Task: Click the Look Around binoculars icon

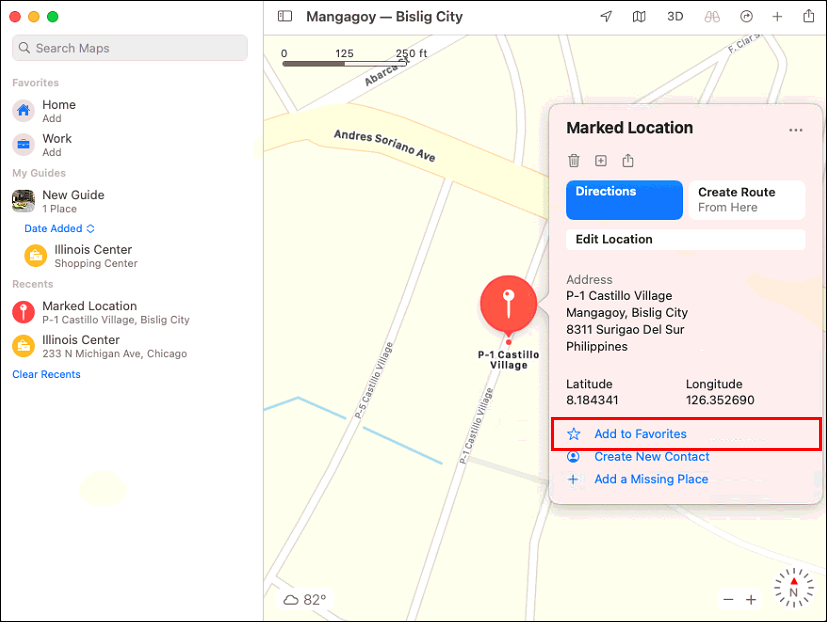Action: [712, 17]
